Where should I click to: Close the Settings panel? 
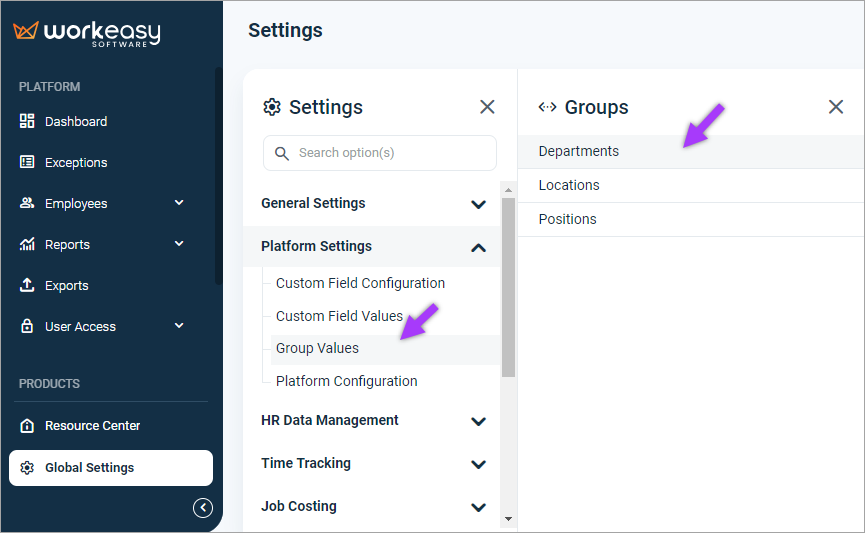(487, 107)
